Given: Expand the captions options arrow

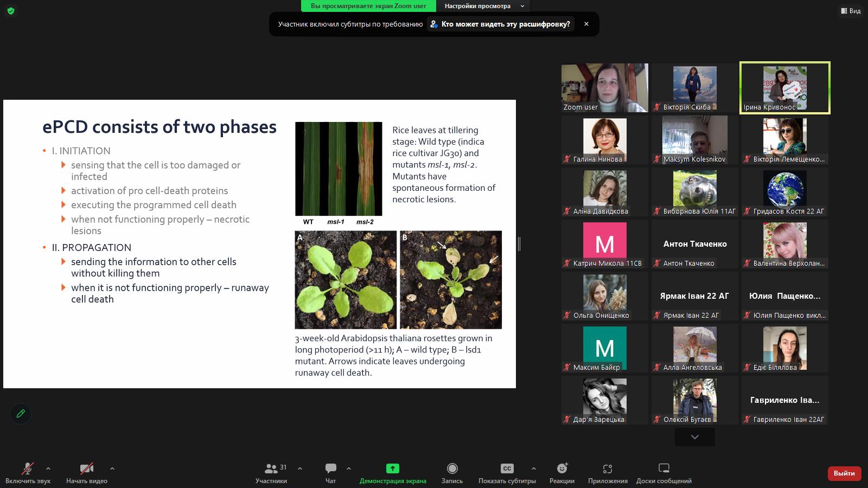Looking at the screenshot, I should pyautogui.click(x=534, y=468).
